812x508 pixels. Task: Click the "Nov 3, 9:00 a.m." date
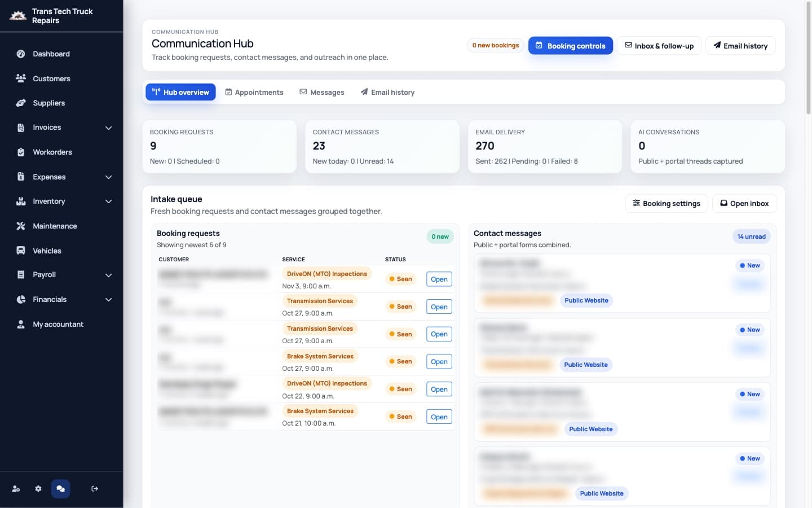307,286
